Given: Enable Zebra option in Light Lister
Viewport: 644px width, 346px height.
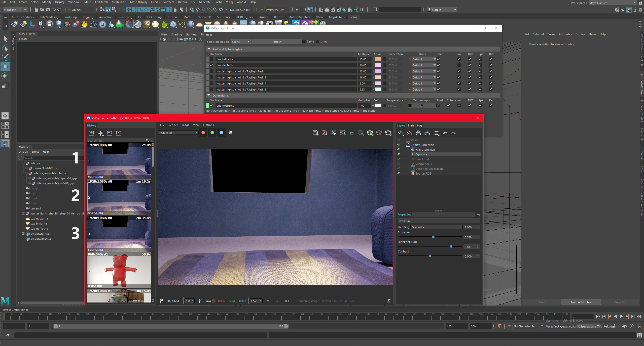Looking at the screenshot, I should click(304, 41).
